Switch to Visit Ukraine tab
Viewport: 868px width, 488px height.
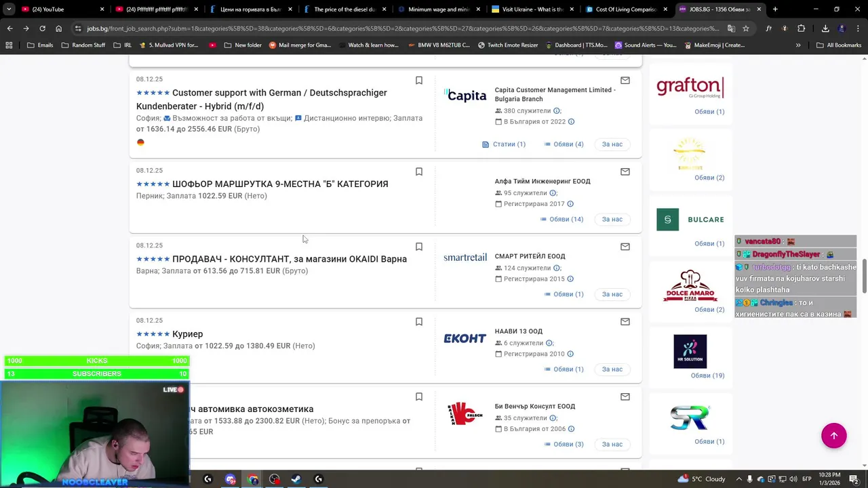(x=532, y=9)
